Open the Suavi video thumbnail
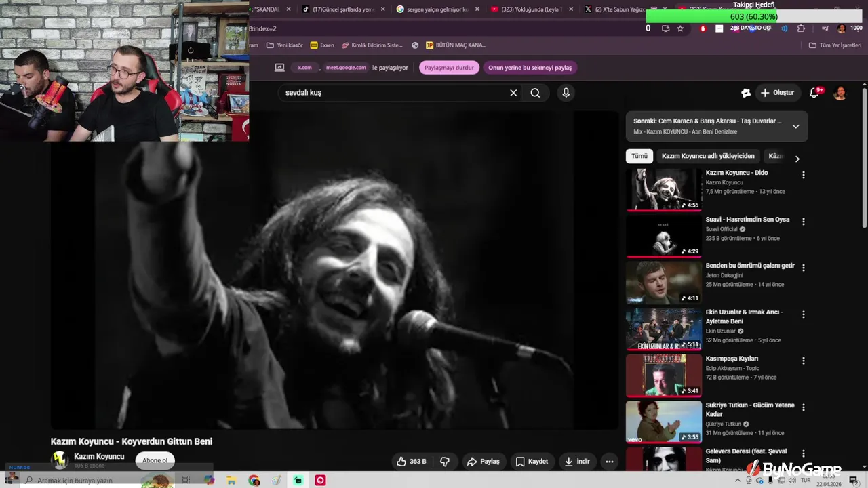The width and height of the screenshot is (868, 488). pyautogui.click(x=664, y=236)
